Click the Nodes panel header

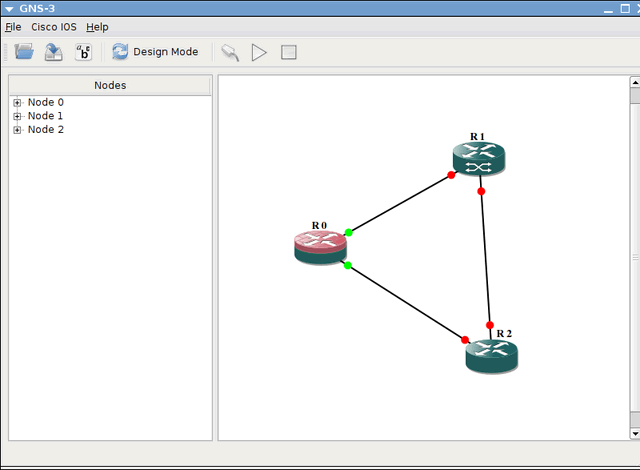click(110, 85)
